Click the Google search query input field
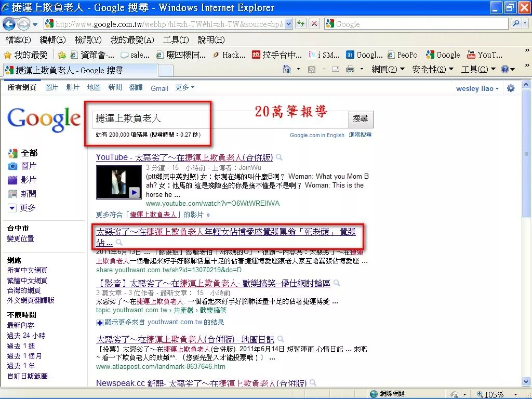532x399 pixels. coord(220,118)
